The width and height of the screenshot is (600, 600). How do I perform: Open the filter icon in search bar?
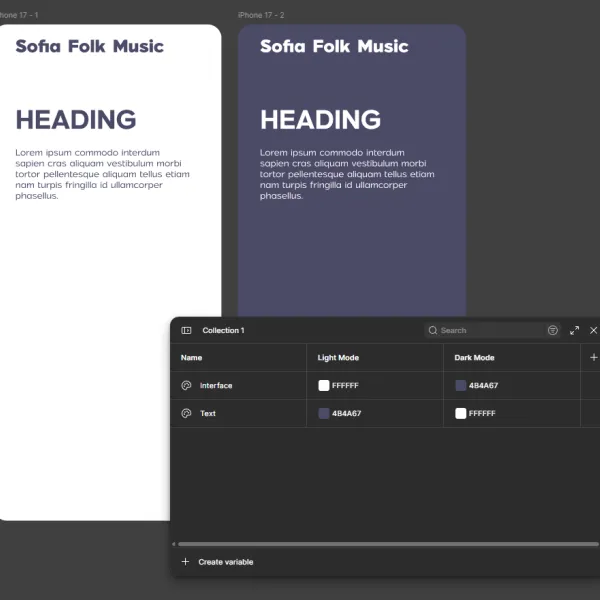tap(552, 330)
